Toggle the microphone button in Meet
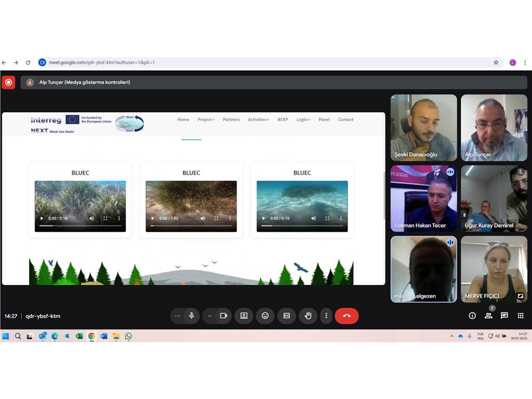The width and height of the screenshot is (532, 399). 191,316
